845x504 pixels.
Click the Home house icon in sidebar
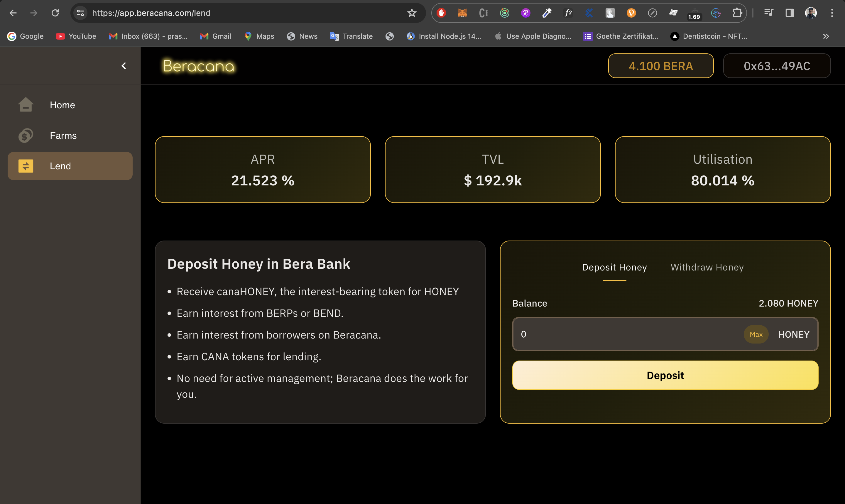(x=26, y=105)
